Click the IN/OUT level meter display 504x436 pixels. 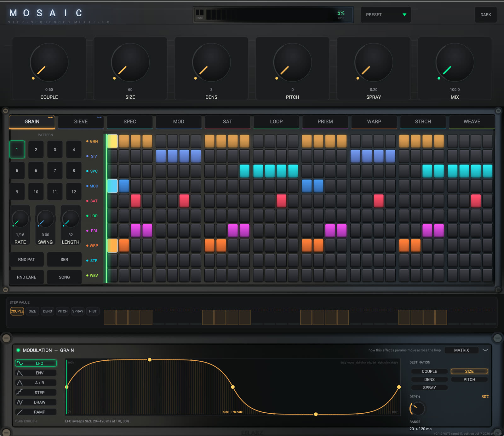(x=273, y=14)
